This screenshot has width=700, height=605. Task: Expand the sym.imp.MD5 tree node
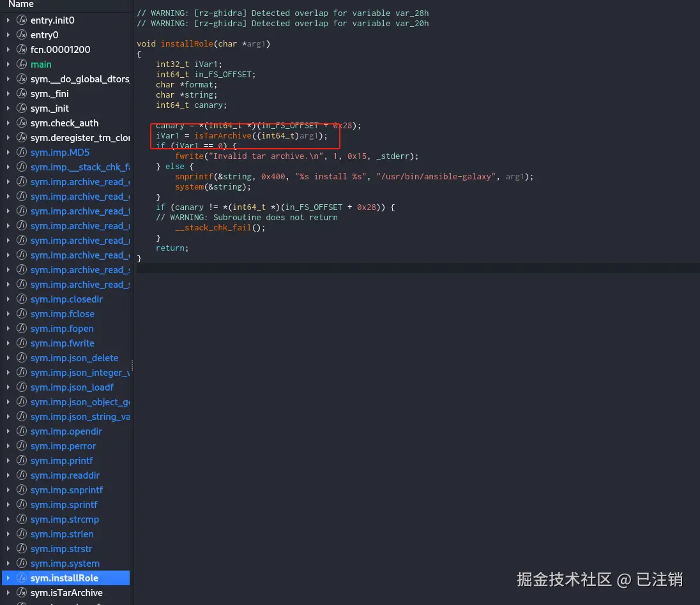tap(8, 152)
